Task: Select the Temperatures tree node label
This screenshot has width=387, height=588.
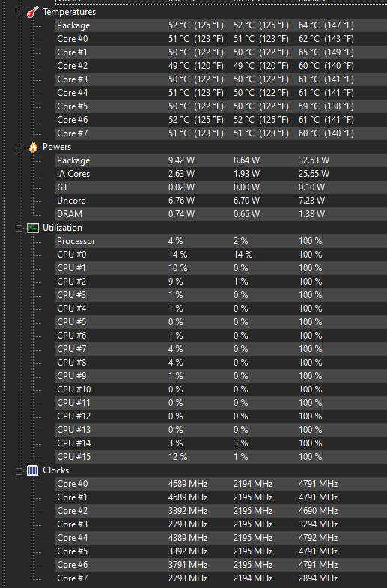Action: [70, 12]
